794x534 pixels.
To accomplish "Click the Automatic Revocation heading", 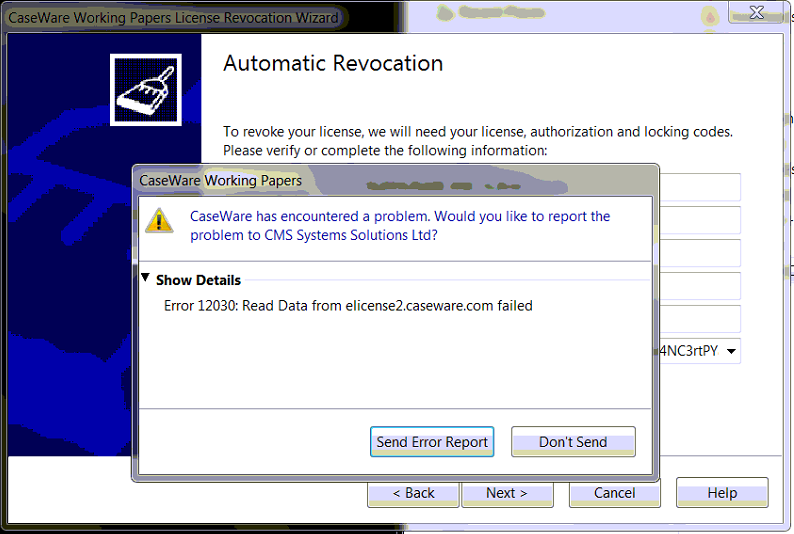I will (333, 64).
